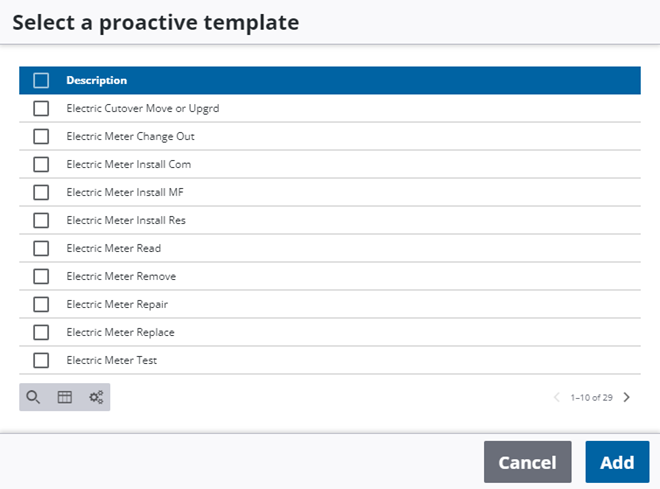Screen dimensions: 660x489
Task: Open the search magnifier tool
Action: [x=33, y=397]
